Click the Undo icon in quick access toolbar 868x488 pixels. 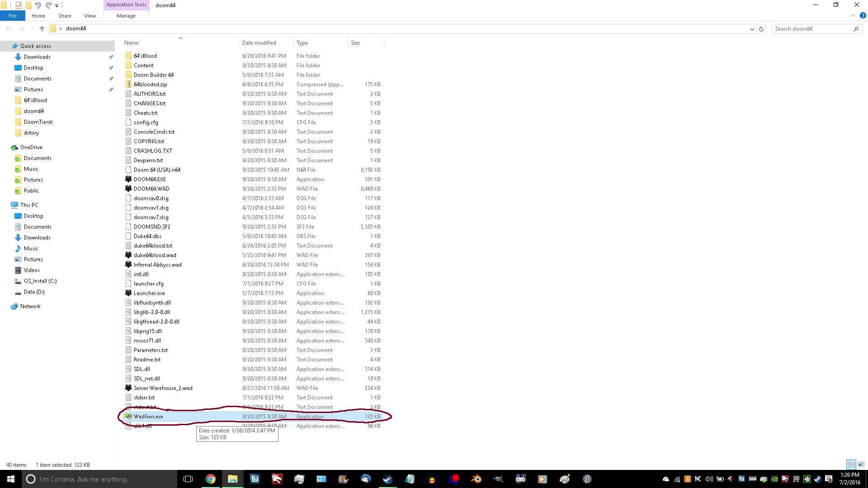point(38,5)
